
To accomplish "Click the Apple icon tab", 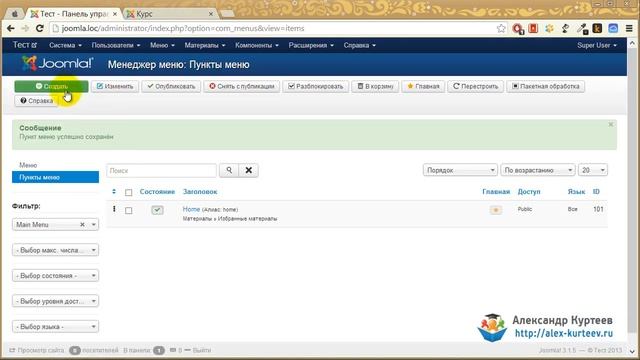I will [x=15, y=14].
